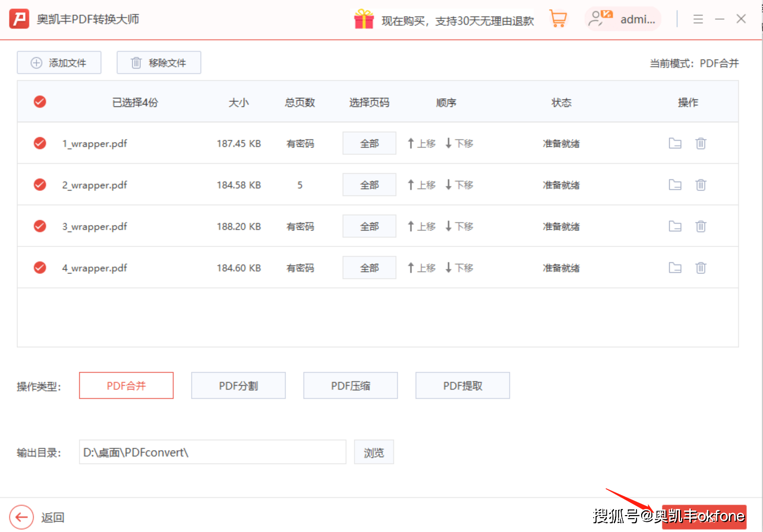Click the 添加文件 button
The image size is (763, 532).
coord(59,62)
